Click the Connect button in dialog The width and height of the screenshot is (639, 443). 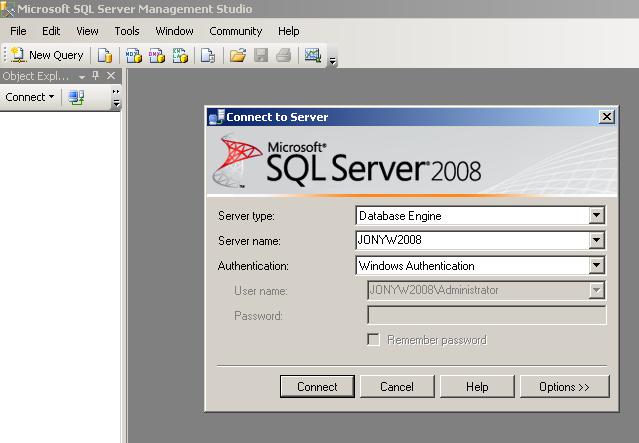pos(317,386)
